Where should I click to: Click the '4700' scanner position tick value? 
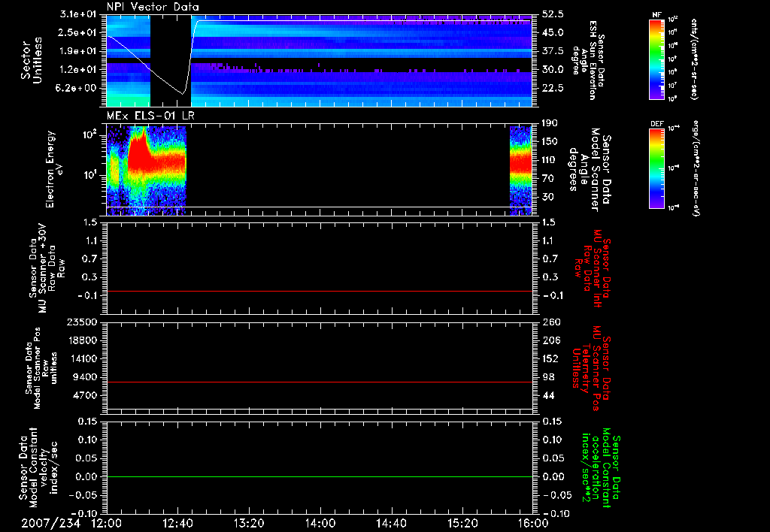point(86,395)
